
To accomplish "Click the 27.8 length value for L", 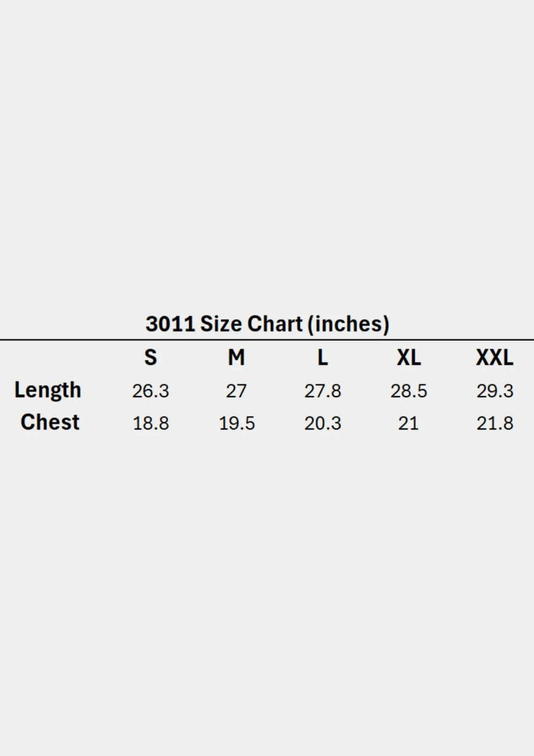I will (x=323, y=391).
